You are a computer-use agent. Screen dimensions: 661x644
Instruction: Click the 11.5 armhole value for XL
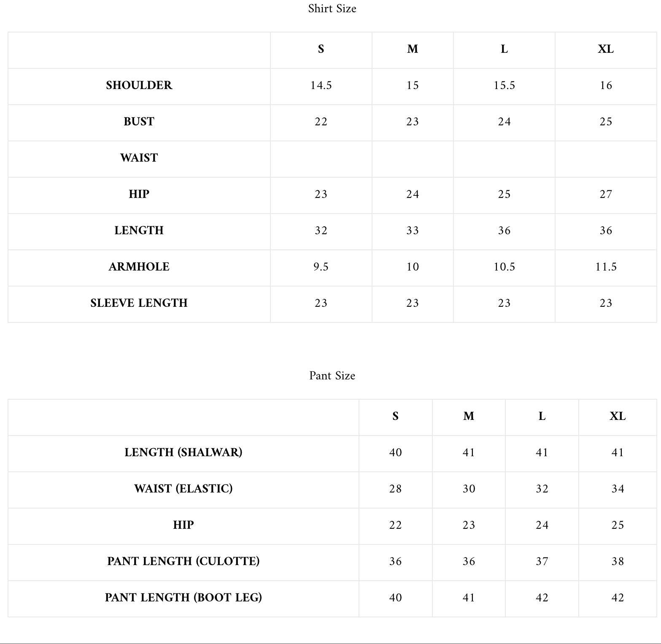606,267
